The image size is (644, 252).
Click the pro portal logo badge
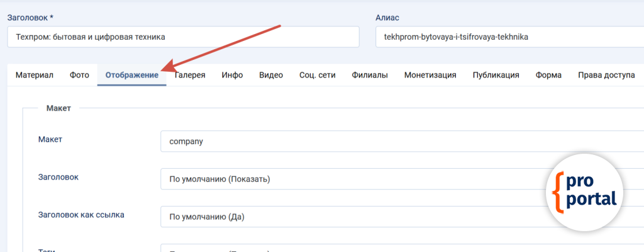point(584,193)
